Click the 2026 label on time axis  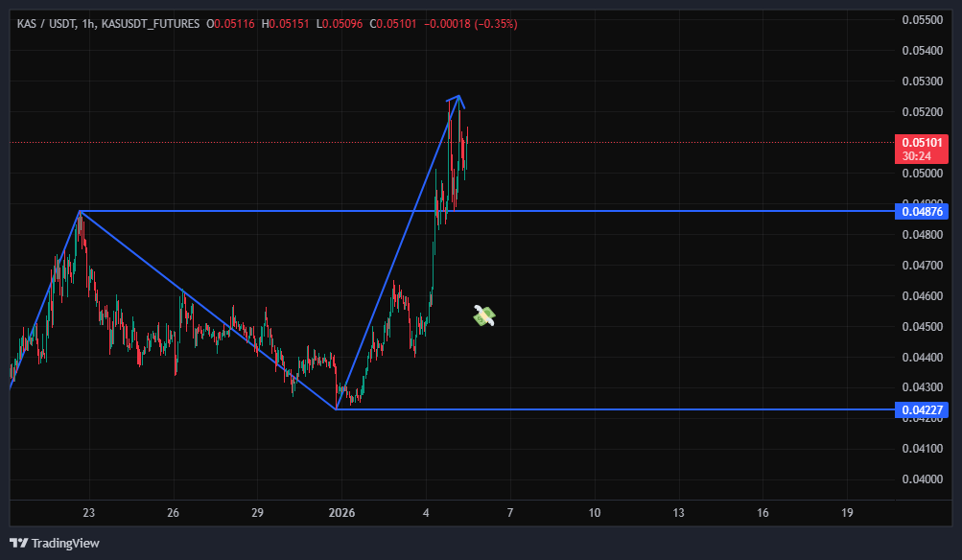tap(341, 513)
